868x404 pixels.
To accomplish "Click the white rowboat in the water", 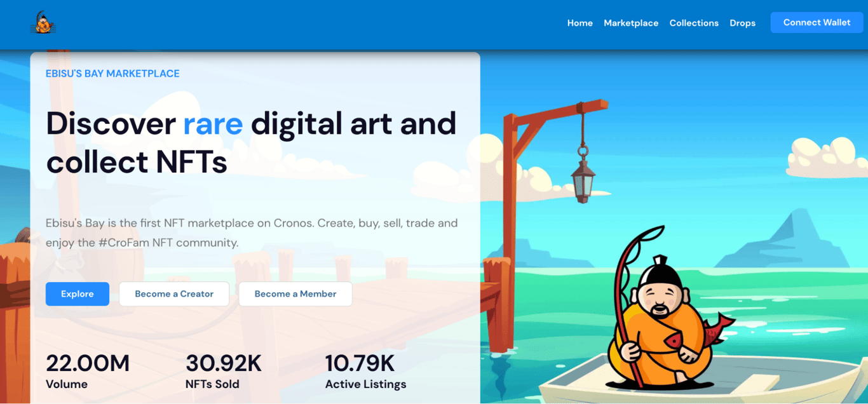I will (x=699, y=380).
